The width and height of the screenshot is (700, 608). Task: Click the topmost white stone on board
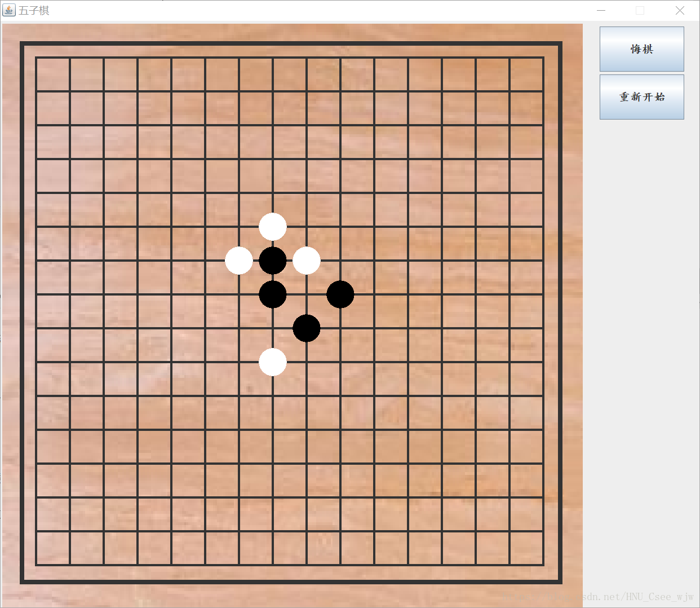pos(273,227)
